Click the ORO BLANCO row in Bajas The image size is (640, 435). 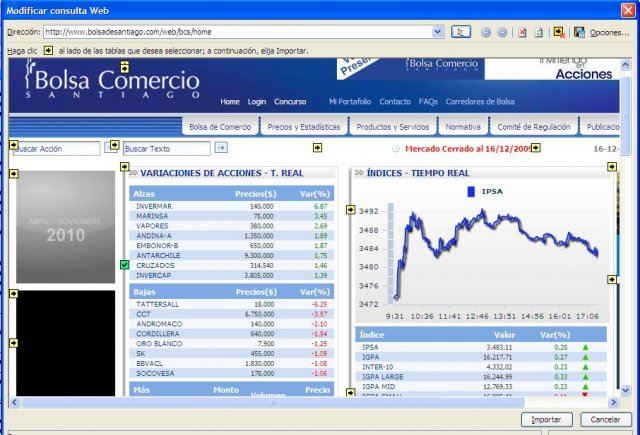tap(231, 344)
